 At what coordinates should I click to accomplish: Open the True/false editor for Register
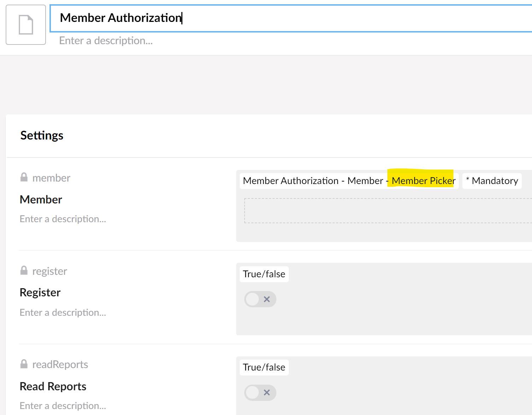(264, 274)
